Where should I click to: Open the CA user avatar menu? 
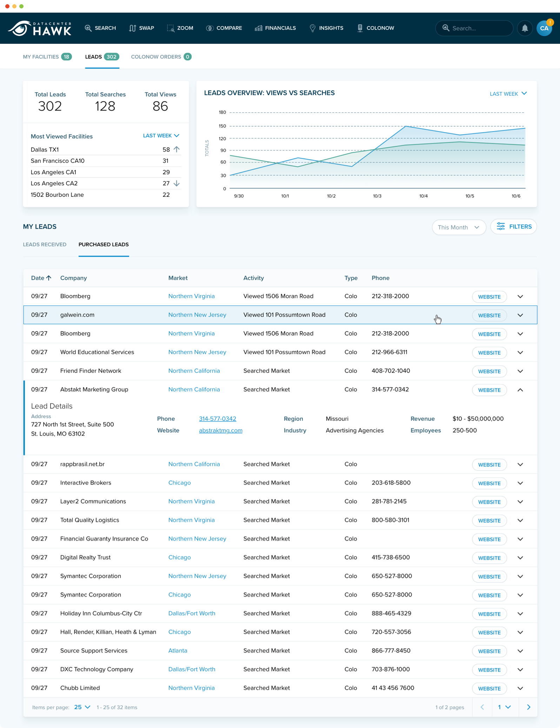[x=544, y=28]
